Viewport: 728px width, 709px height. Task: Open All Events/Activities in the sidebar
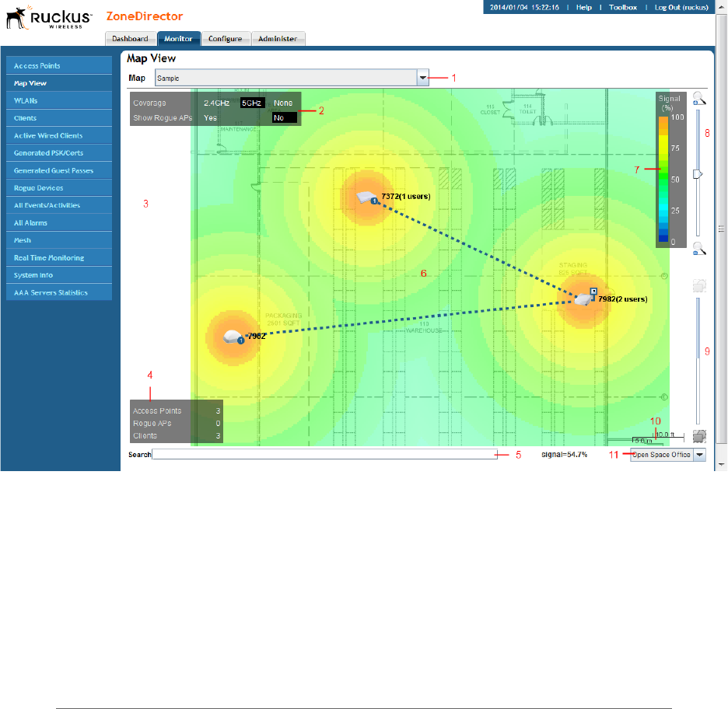click(x=59, y=205)
